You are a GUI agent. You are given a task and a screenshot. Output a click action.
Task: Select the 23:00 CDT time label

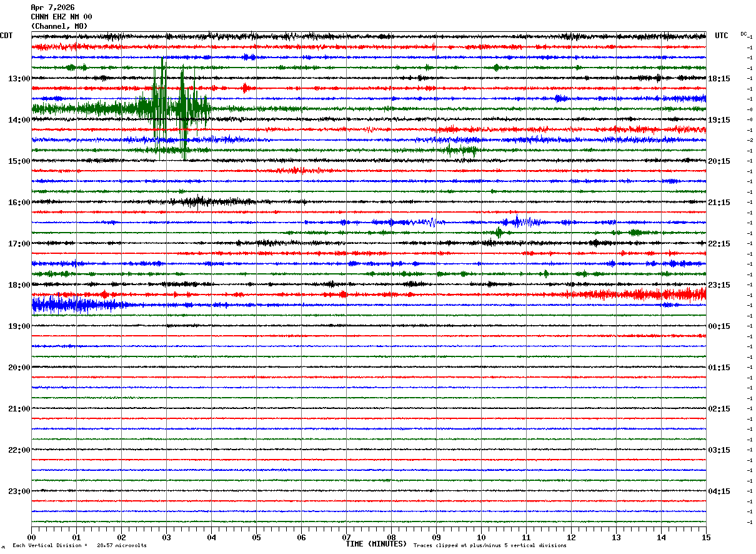pos(19,491)
